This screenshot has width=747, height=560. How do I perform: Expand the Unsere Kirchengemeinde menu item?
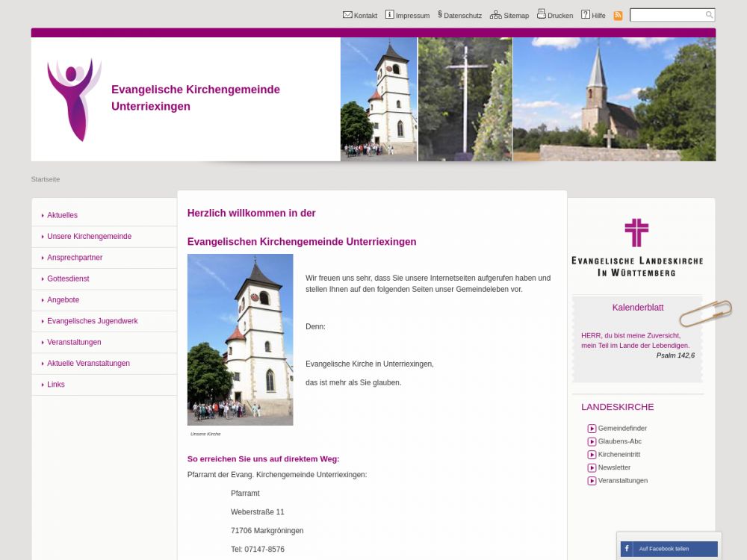89,237
